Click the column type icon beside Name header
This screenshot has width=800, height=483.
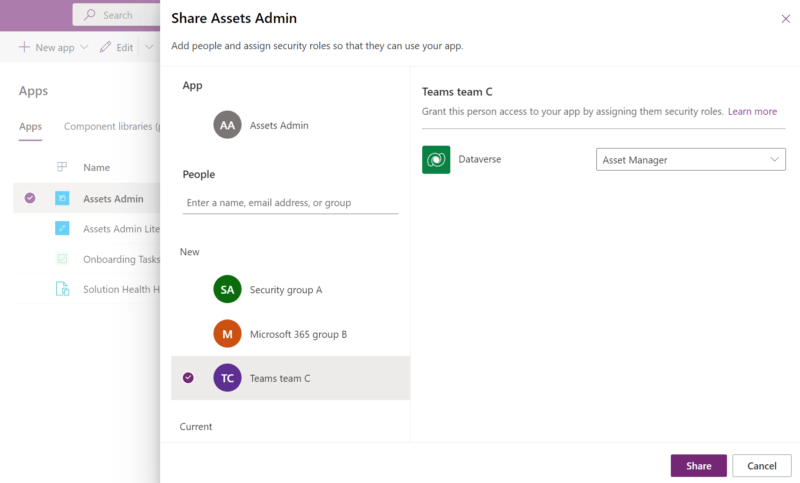coord(62,167)
